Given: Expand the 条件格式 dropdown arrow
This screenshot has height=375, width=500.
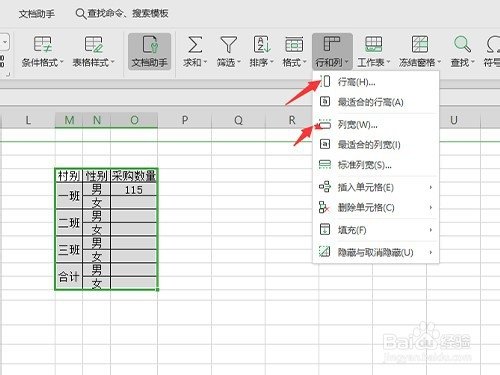Looking at the screenshot, I should click(x=61, y=62).
